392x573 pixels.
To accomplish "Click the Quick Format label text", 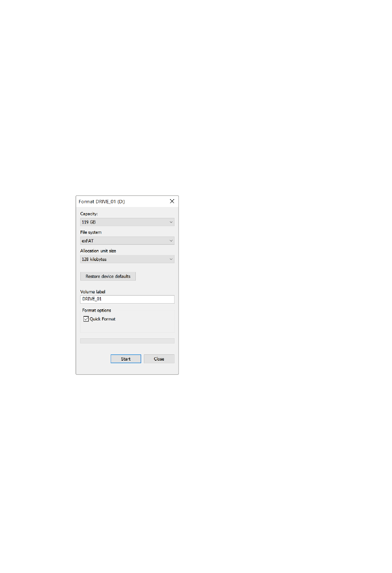I will click(x=103, y=319).
